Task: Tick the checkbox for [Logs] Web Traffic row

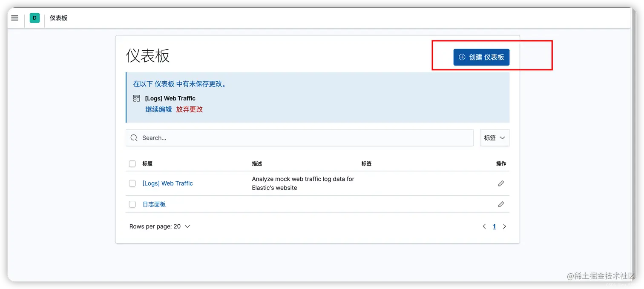Action: point(132,183)
